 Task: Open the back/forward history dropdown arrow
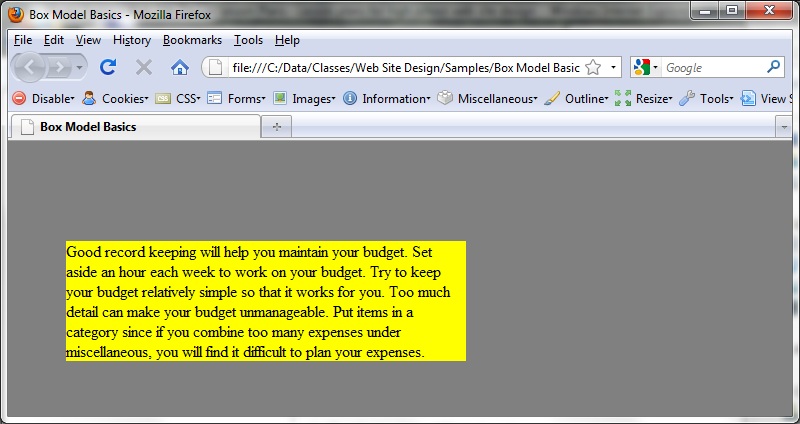tap(79, 67)
